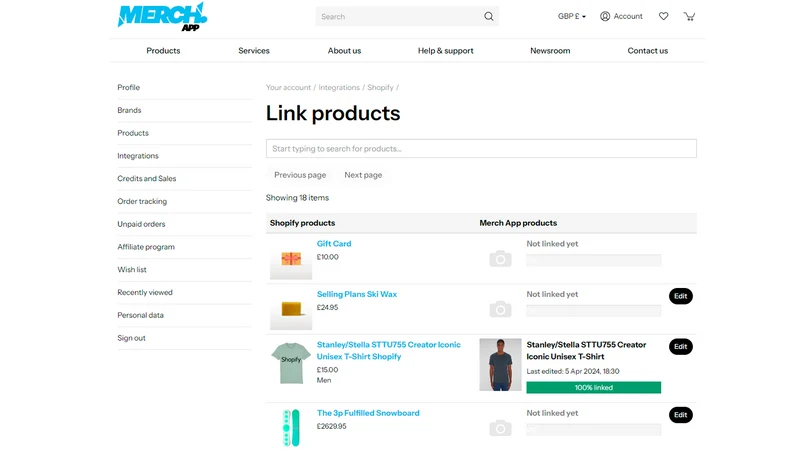Viewport: 800px width, 450px height.
Task: Click camera placeholder in Selling Plans Ski Wax row
Action: pyautogui.click(x=501, y=309)
